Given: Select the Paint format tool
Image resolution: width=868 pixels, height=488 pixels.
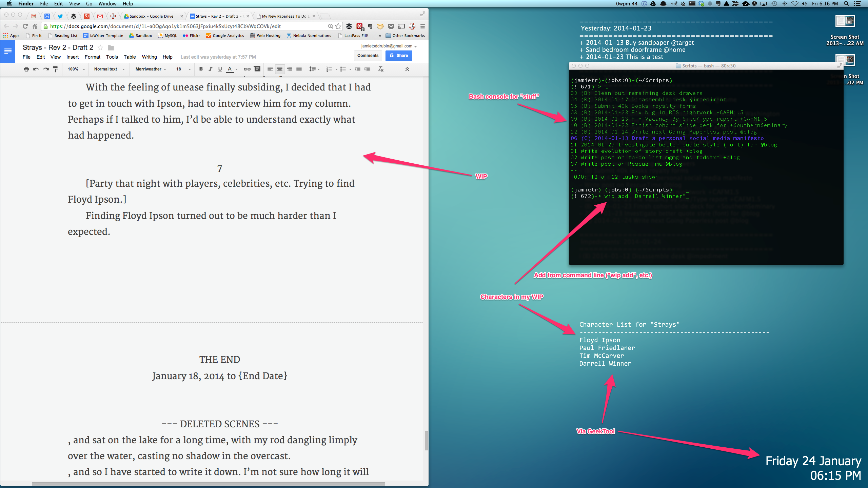Looking at the screenshot, I should [x=56, y=69].
